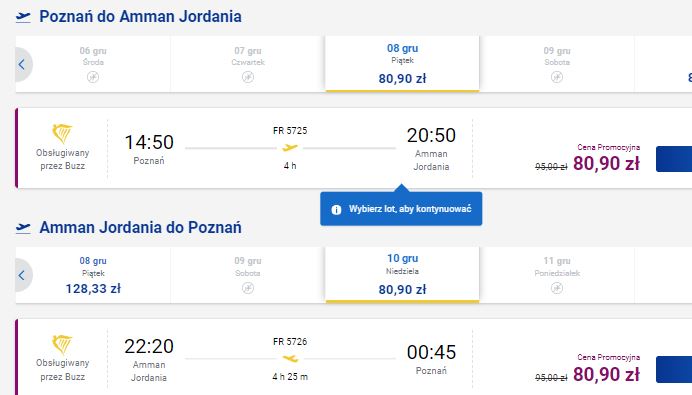This screenshot has height=395, width=692.
Task: Click the no-flight icon under 06 gru Środa
Action: click(x=93, y=77)
